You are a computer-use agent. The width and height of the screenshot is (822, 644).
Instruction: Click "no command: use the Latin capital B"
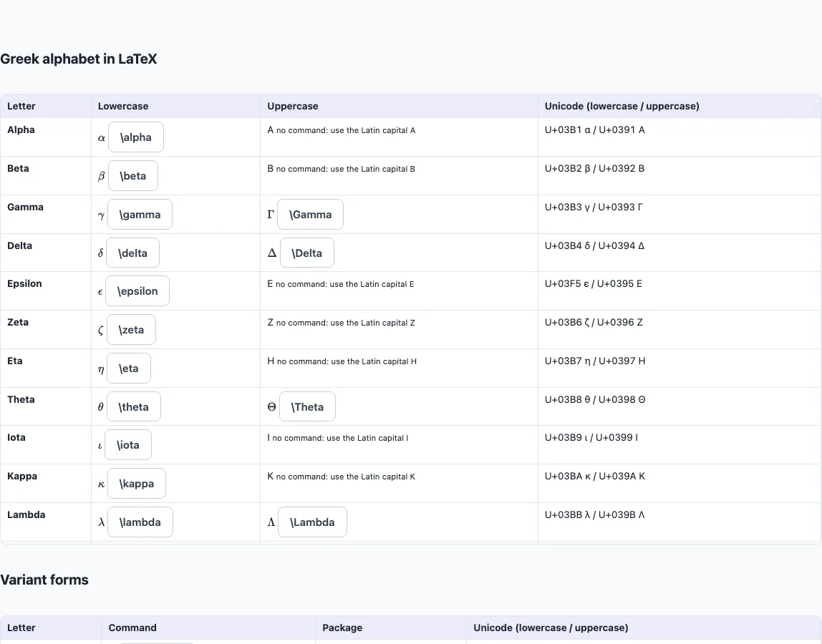click(x=345, y=169)
